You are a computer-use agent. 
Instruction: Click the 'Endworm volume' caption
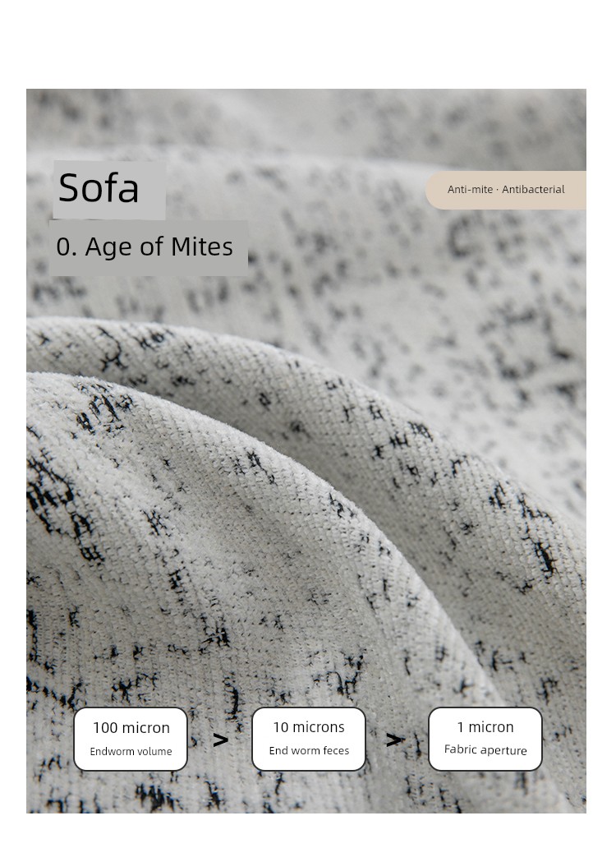pos(131,751)
